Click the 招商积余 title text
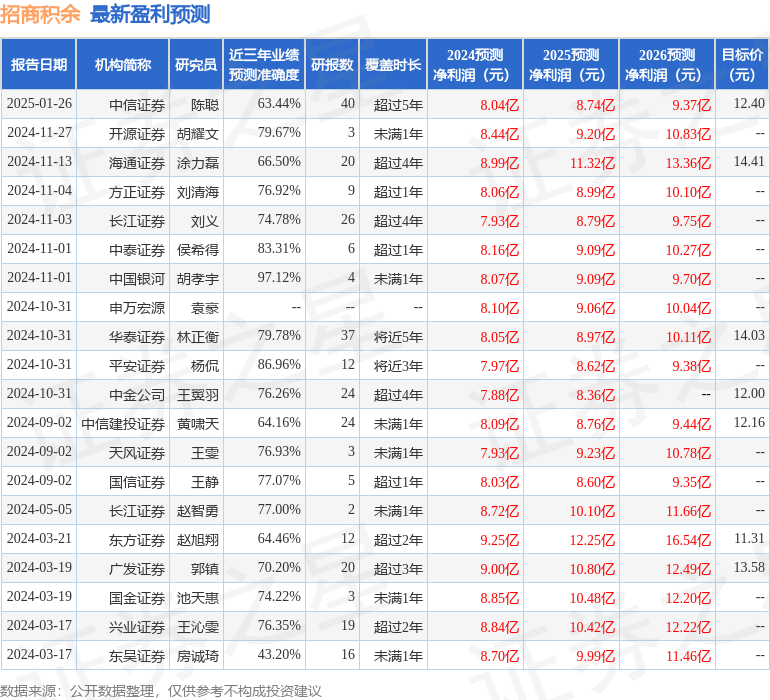 40,14
